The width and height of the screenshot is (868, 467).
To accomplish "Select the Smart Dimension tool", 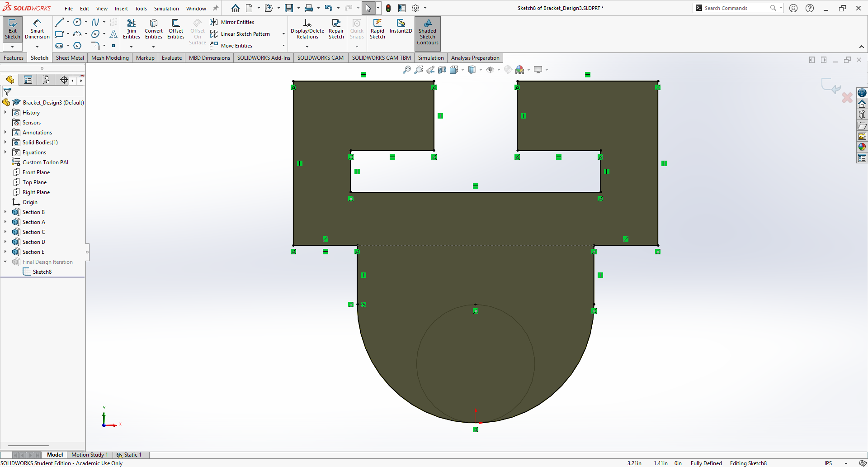I will (37, 30).
